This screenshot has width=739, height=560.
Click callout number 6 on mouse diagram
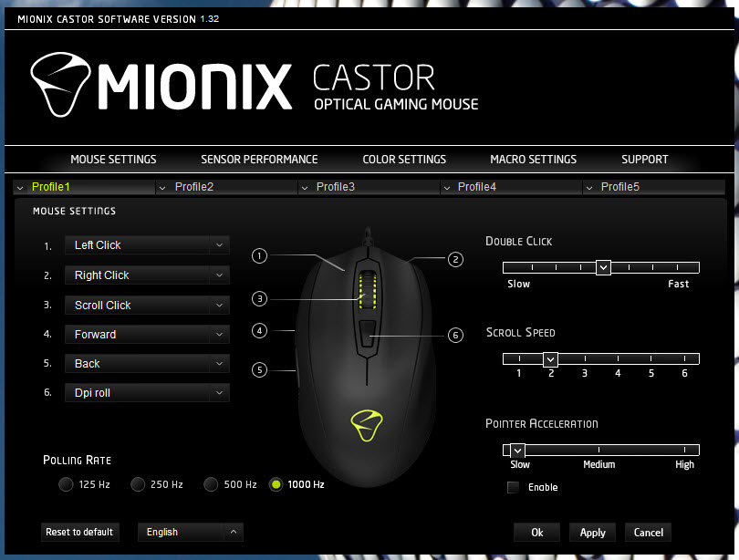point(455,335)
